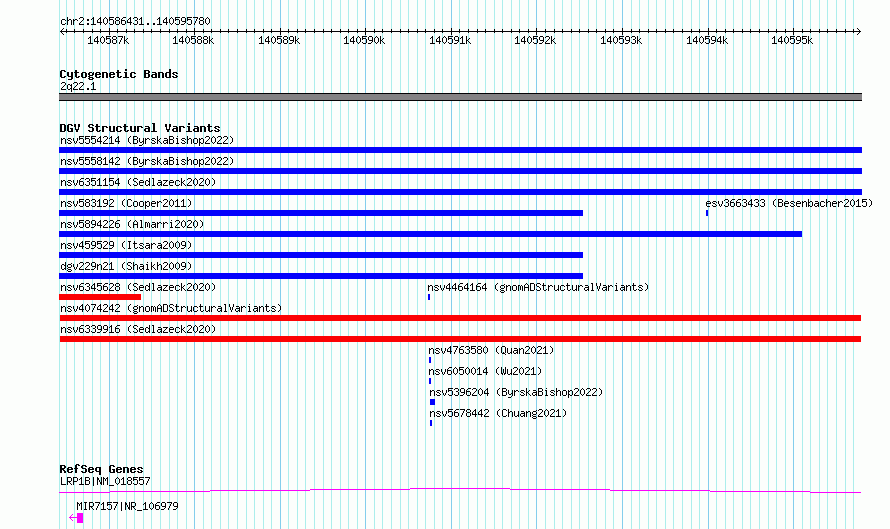Select the nsv5894226 (Almarri2020) variant bar

(430, 234)
